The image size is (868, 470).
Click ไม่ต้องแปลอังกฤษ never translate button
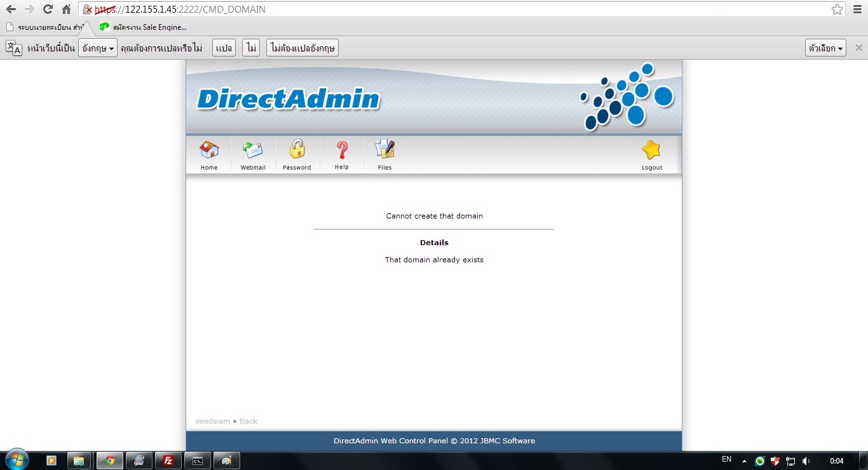pos(302,48)
